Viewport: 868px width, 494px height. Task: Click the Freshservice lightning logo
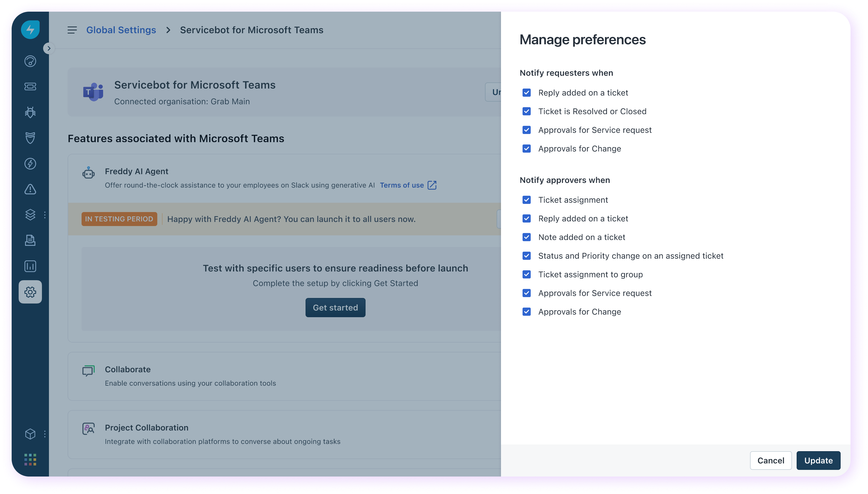point(30,29)
